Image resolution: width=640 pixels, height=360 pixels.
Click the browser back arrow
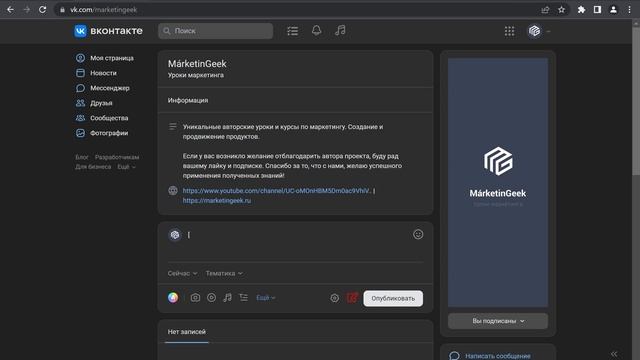(x=10, y=9)
